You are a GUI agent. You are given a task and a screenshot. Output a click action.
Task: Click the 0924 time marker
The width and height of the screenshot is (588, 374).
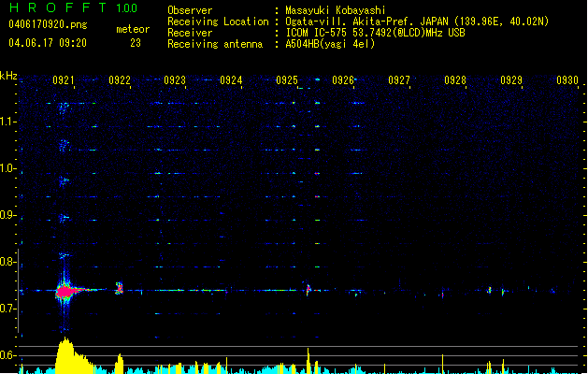(x=231, y=80)
